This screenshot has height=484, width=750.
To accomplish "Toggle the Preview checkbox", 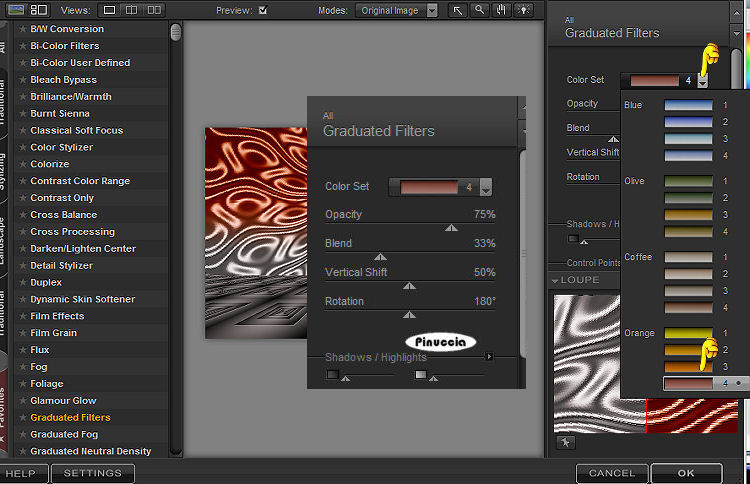I will coord(263,10).
